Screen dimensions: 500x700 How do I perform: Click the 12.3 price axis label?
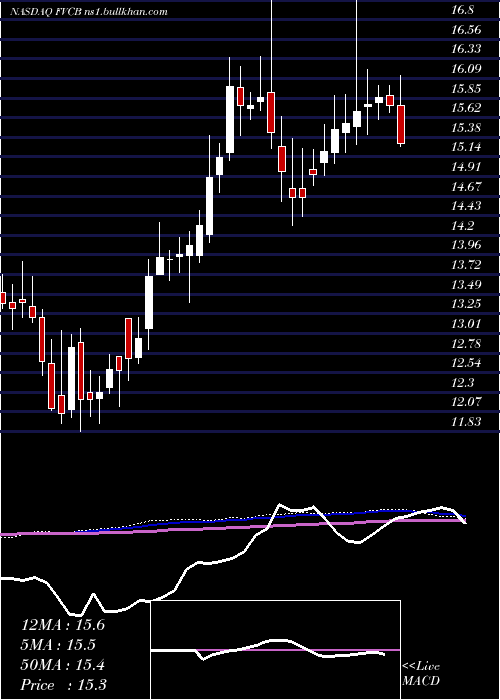462,382
